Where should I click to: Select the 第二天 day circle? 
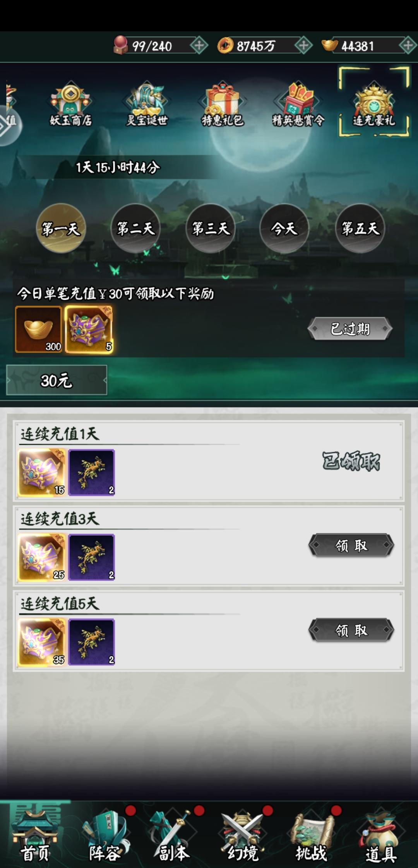[135, 228]
